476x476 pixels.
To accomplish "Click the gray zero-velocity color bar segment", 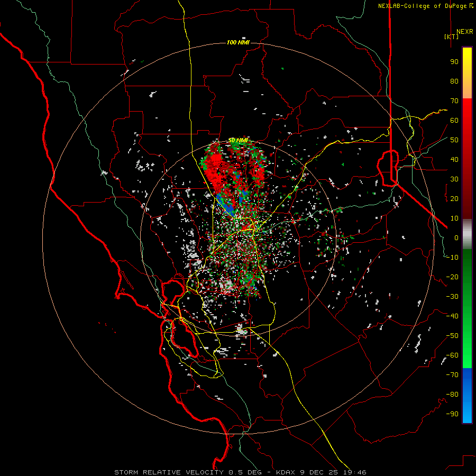I will tap(467, 234).
